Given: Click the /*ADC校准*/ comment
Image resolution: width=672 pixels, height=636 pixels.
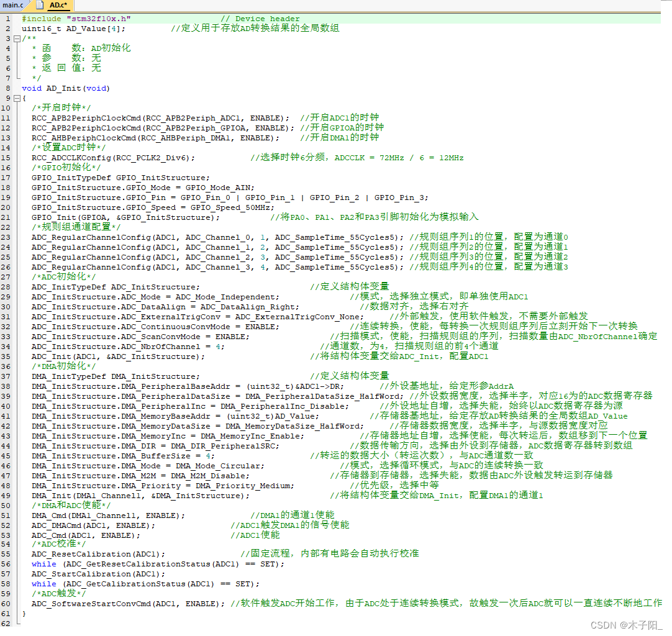Looking at the screenshot, I should point(58,544).
